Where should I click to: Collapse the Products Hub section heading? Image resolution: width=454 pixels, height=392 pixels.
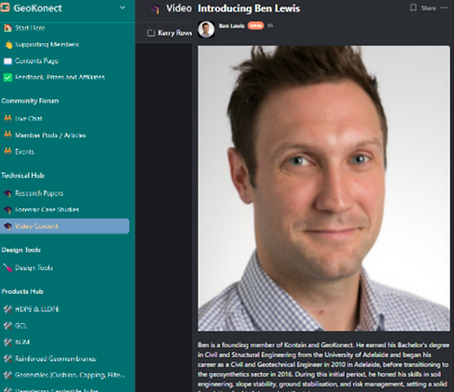pyautogui.click(x=22, y=291)
